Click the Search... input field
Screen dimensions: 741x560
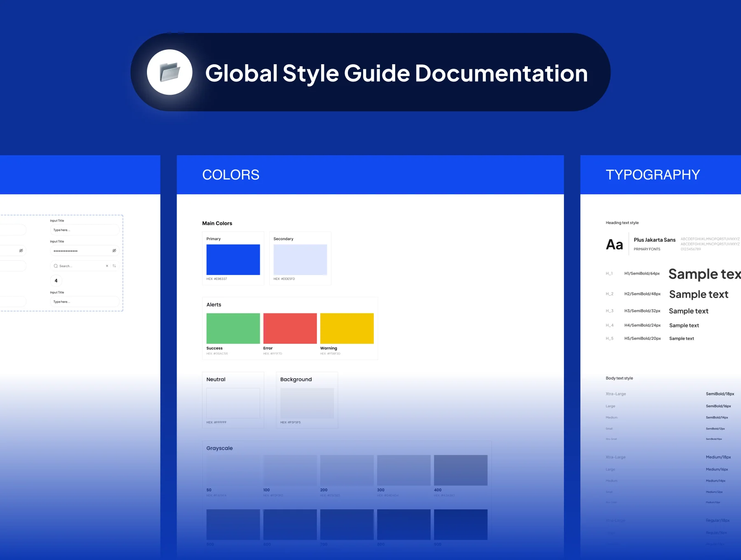[84, 266]
